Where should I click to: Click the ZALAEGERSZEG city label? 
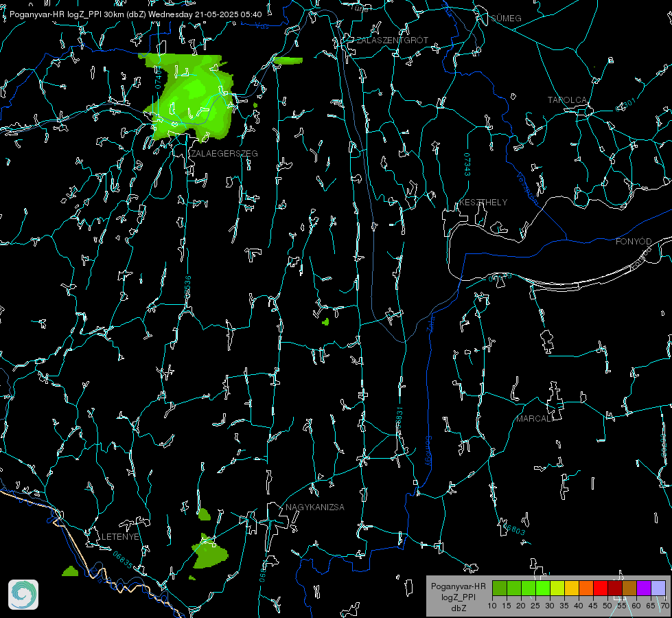pos(224,154)
